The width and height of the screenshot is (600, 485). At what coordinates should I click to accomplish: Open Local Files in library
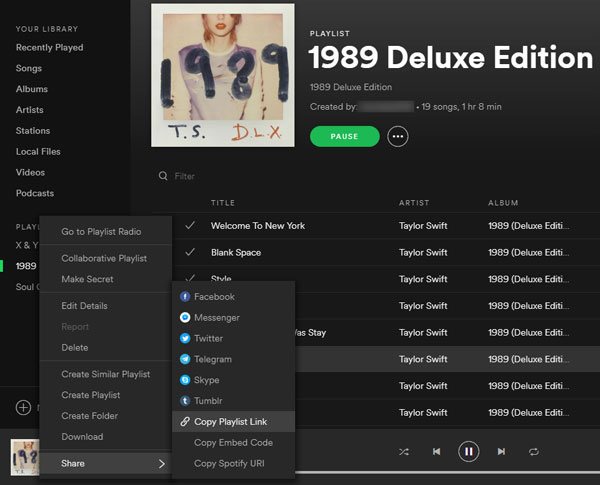(38, 152)
